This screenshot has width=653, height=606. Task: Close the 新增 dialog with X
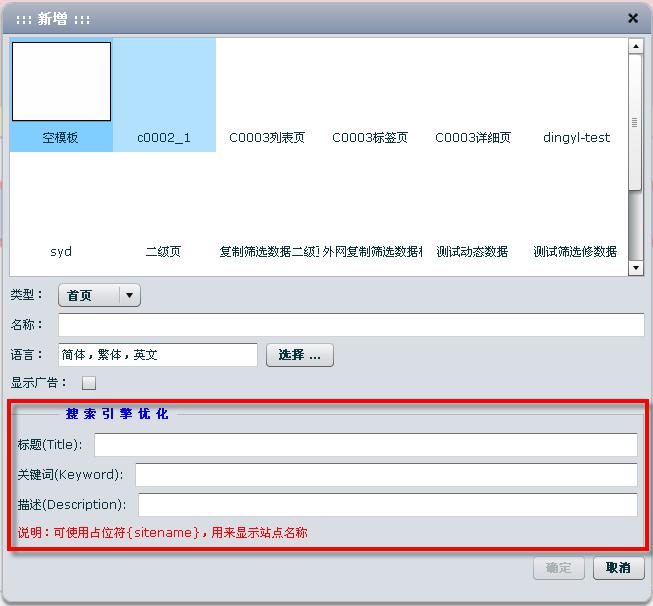632,18
